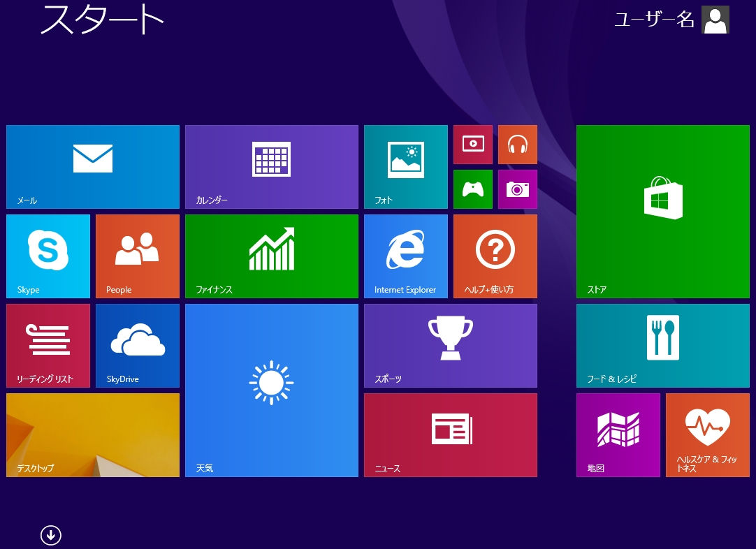Open the small Xbox Games tile
Screen dimensions: 756x549
pos(473,189)
